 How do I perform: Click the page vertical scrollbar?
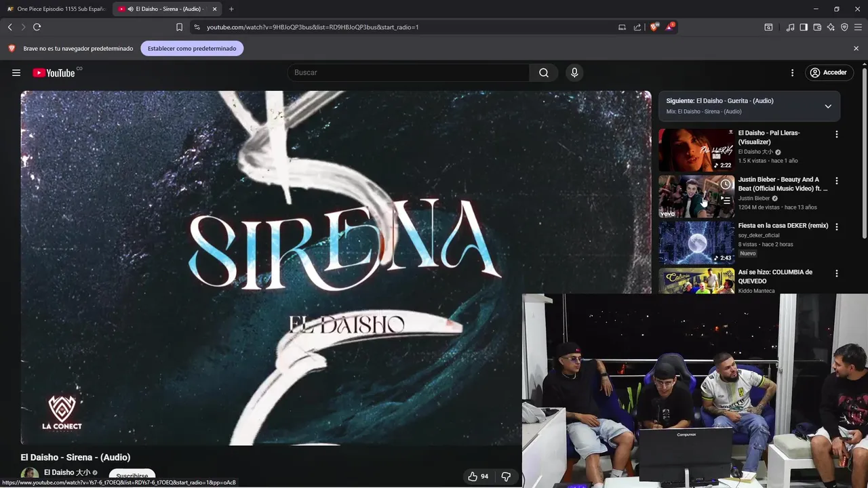(x=864, y=152)
